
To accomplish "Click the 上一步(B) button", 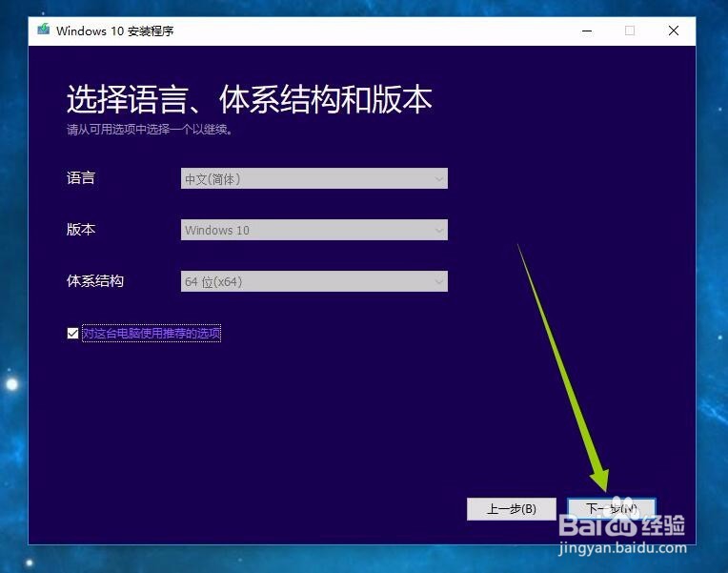I will tap(511, 509).
